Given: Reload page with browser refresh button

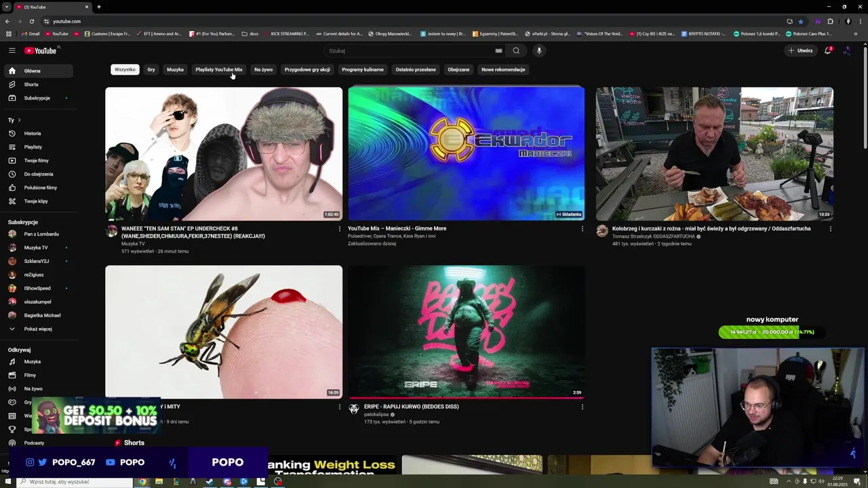Looking at the screenshot, I should click(x=31, y=21).
